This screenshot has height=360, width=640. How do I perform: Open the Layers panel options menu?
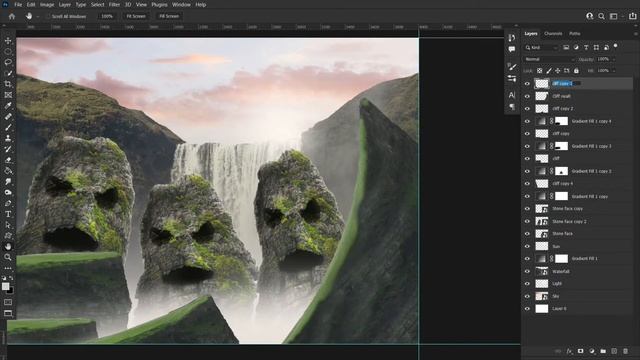click(636, 33)
